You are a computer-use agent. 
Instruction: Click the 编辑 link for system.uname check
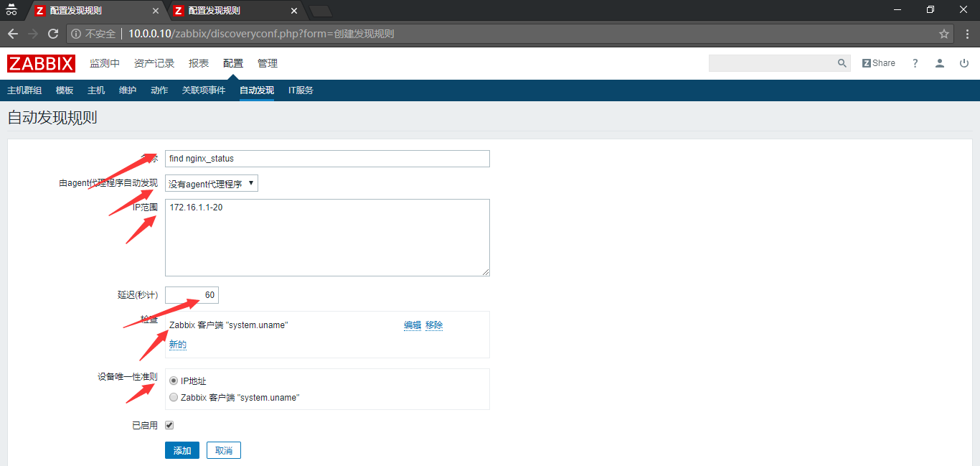(x=413, y=325)
